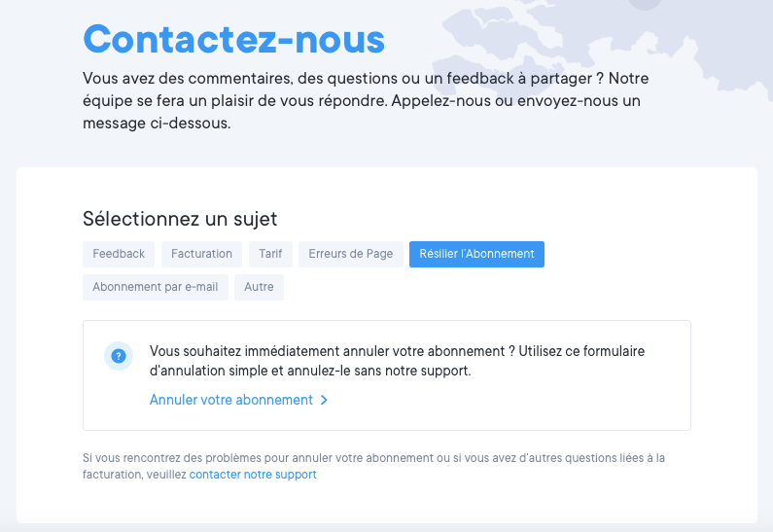The height and width of the screenshot is (532, 773).
Task: Click the Contactez-nous page heading
Action: point(234,38)
